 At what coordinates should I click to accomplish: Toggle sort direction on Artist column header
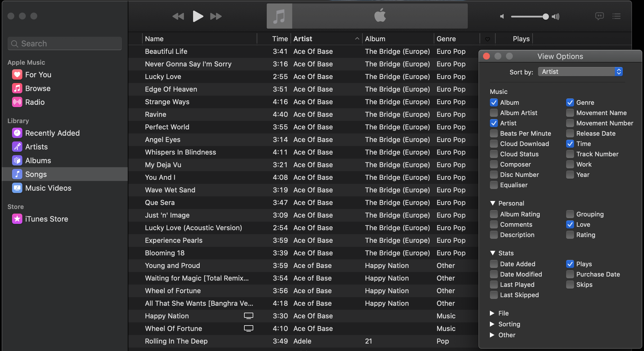coord(327,39)
